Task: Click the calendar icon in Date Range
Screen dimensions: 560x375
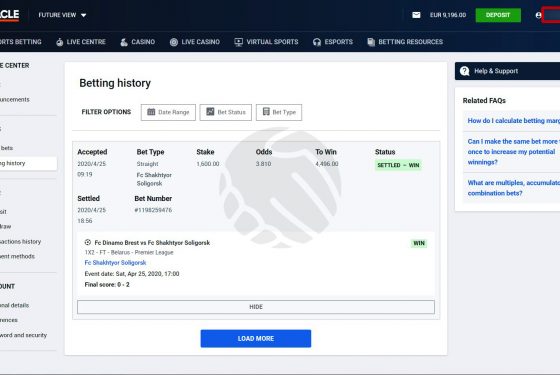Action: tap(151, 112)
